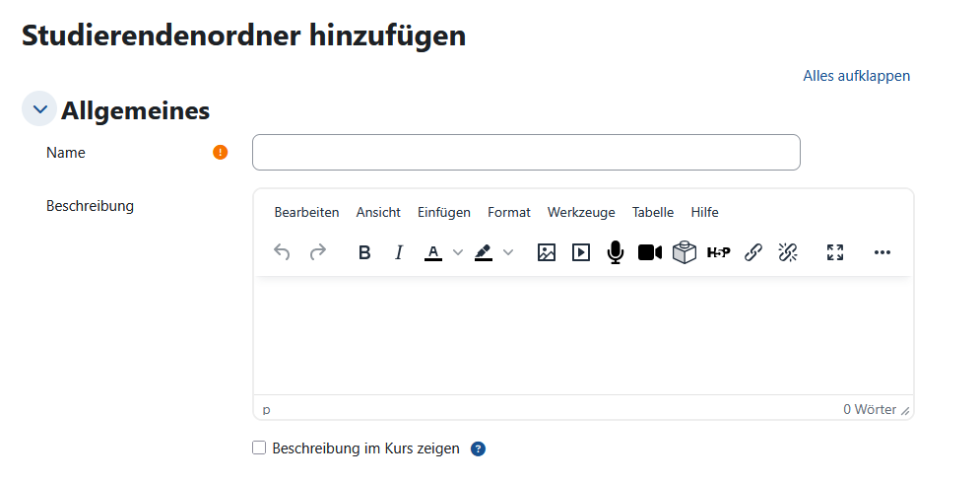
Task: Open the highlight color dropdown arrow
Action: click(508, 252)
